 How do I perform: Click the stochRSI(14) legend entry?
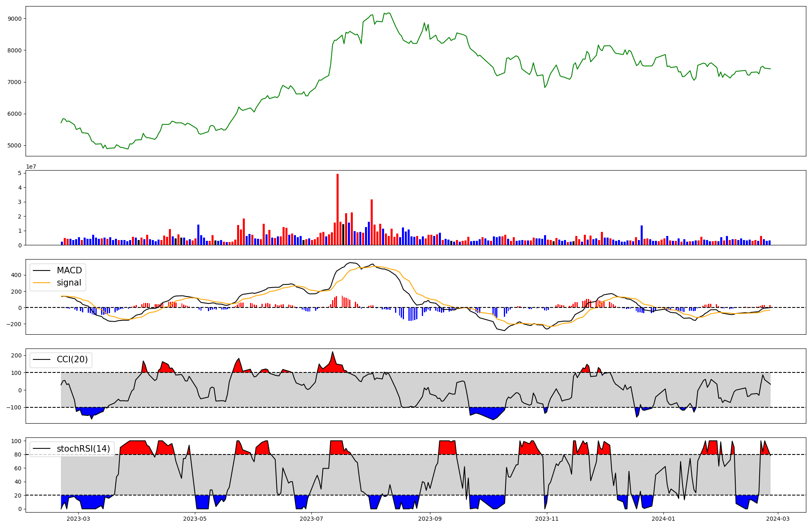coord(83,448)
